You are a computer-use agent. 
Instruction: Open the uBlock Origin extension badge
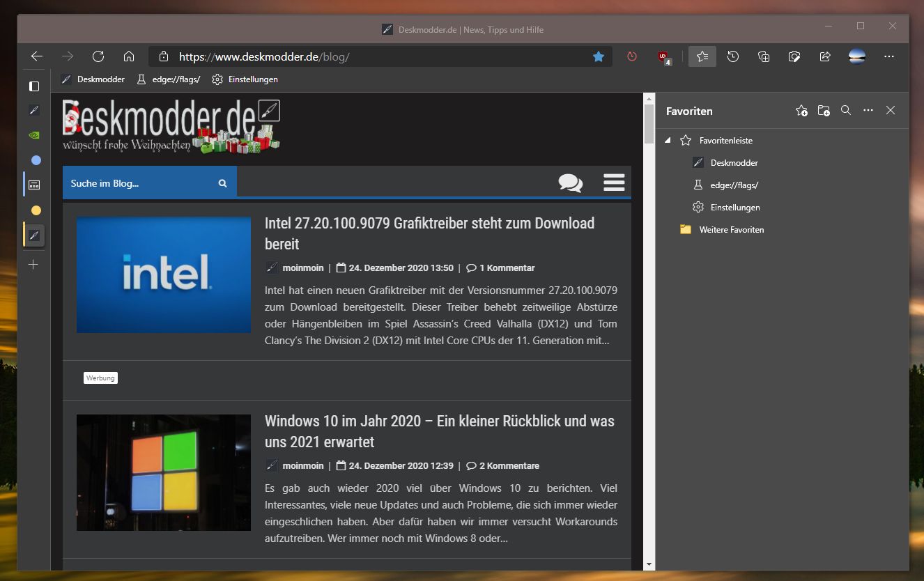[664, 57]
